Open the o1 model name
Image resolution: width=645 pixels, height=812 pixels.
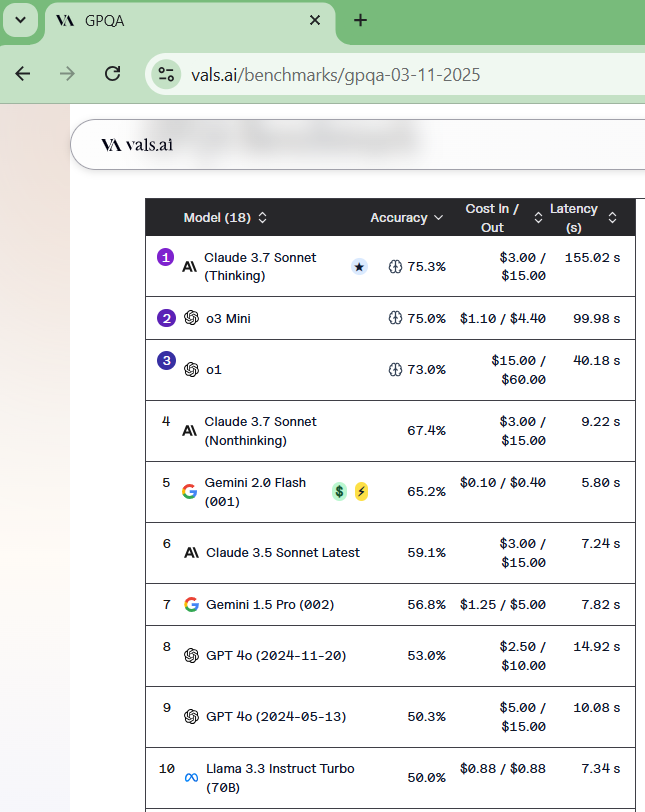point(214,370)
